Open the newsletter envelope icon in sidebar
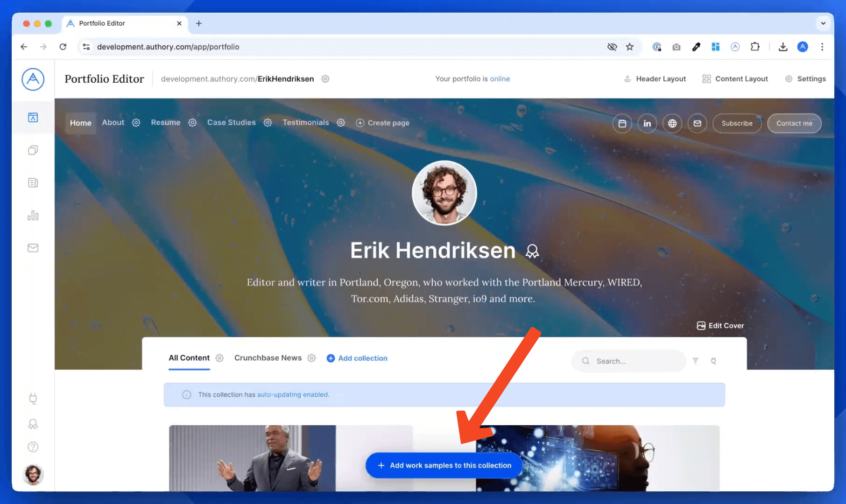This screenshot has width=846, height=504. (x=33, y=248)
